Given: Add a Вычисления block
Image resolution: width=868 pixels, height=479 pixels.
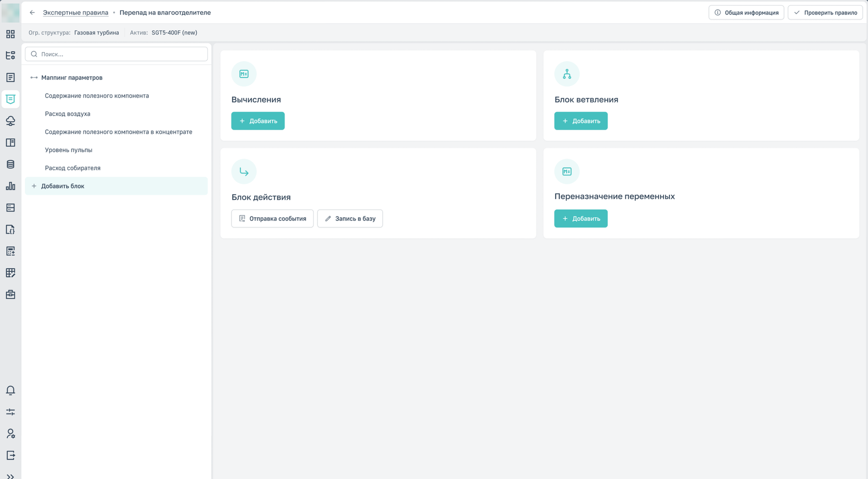Looking at the screenshot, I should [258, 121].
